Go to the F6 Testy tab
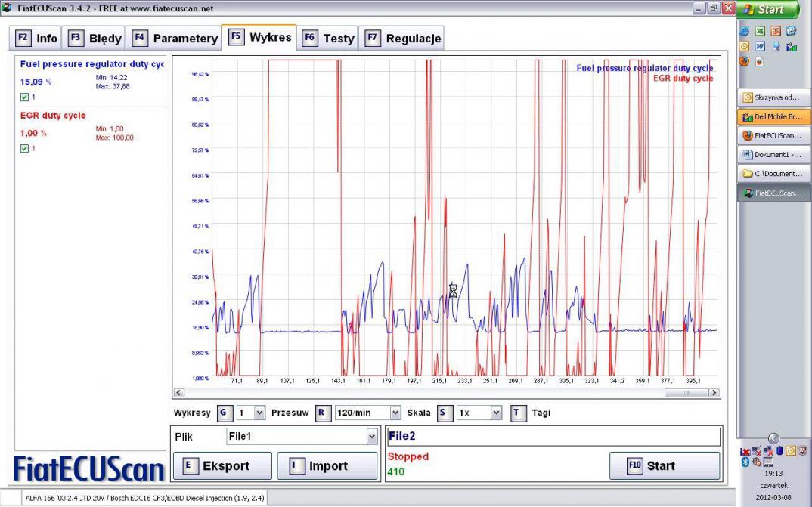 pyautogui.click(x=328, y=39)
